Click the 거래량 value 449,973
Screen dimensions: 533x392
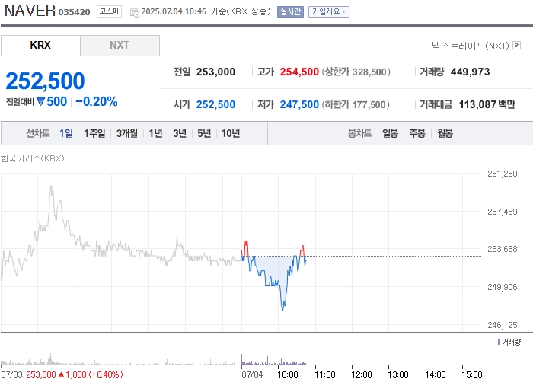[470, 72]
